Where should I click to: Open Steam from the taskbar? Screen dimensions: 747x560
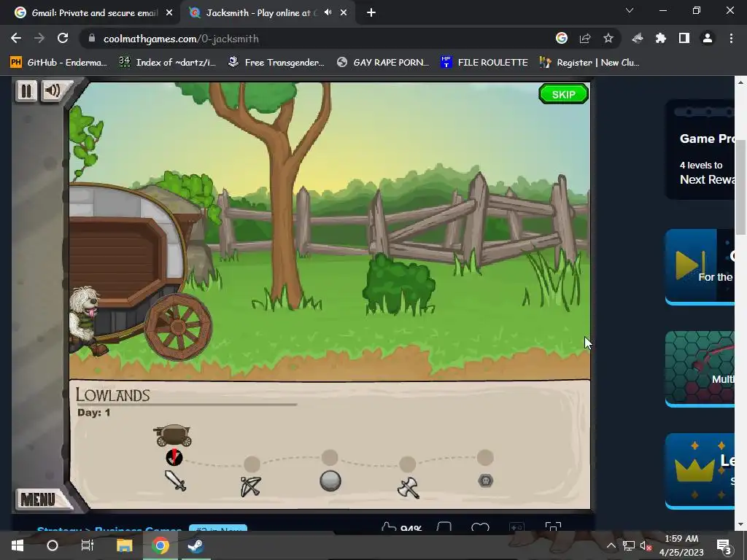pyautogui.click(x=195, y=545)
